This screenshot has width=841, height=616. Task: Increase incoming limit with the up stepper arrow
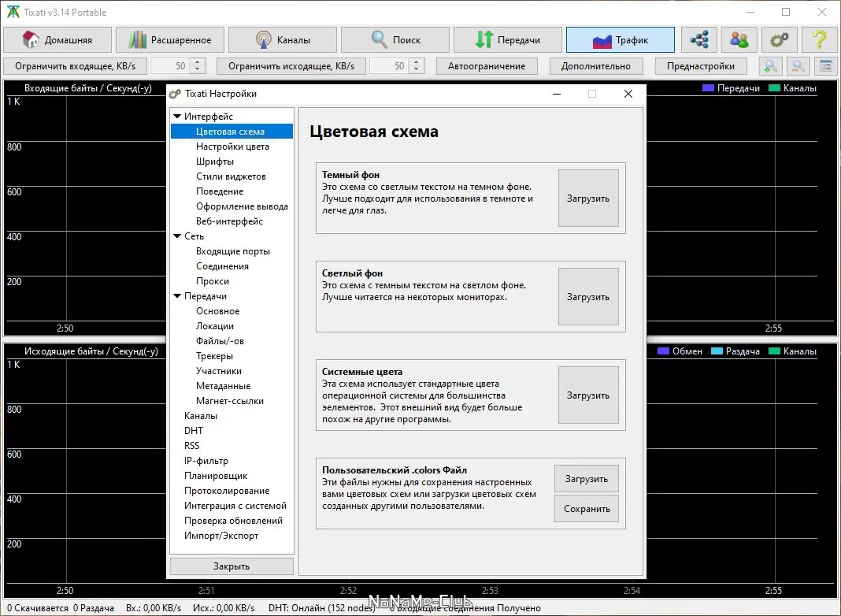[x=198, y=61]
